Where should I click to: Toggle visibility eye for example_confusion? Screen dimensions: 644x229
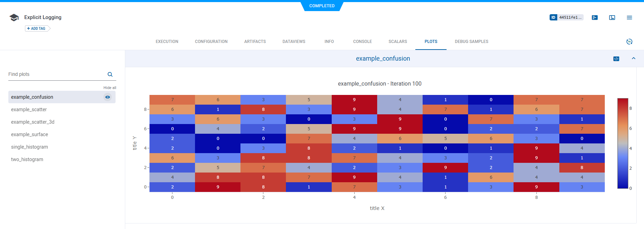tap(108, 97)
